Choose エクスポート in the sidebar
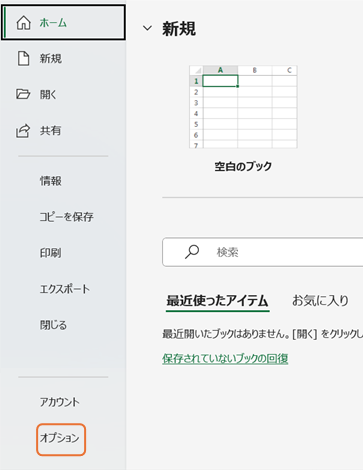Image resolution: width=364 pixels, height=471 pixels. click(65, 289)
